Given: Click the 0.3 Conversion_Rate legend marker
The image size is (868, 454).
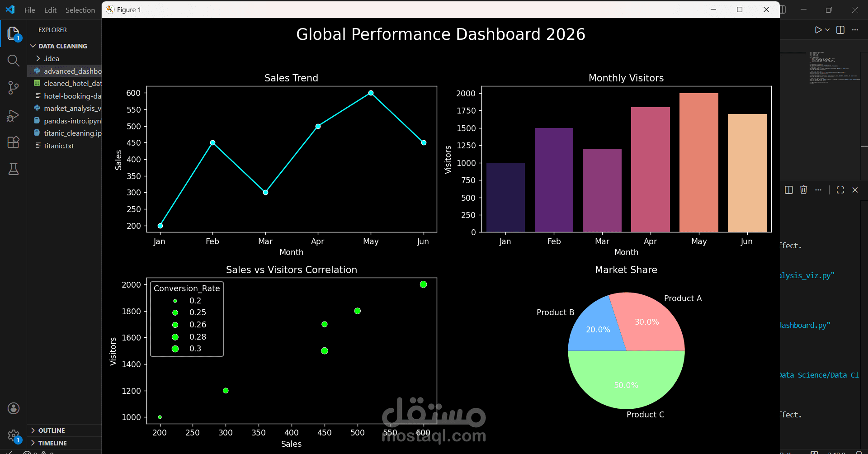Looking at the screenshot, I should 175,349.
